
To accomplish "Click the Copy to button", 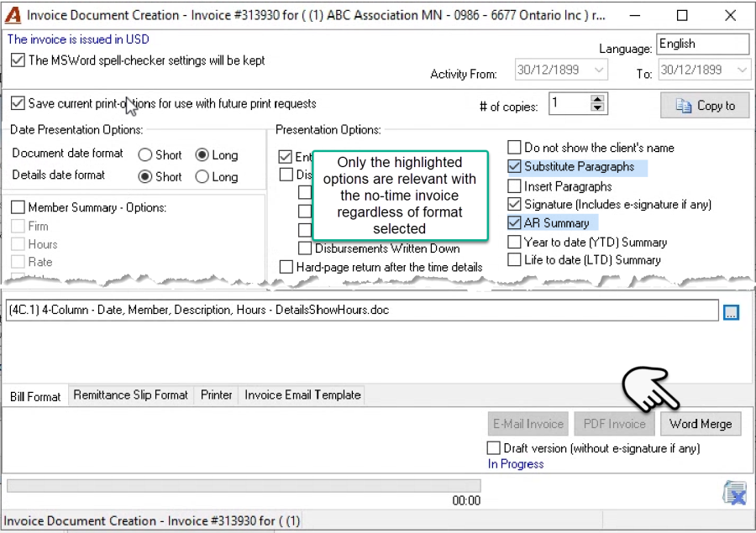I will click(705, 105).
